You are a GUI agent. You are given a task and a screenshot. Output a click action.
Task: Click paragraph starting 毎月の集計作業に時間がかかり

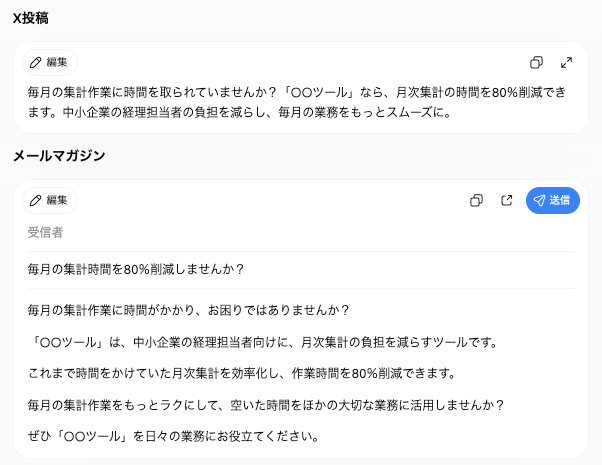point(188,310)
